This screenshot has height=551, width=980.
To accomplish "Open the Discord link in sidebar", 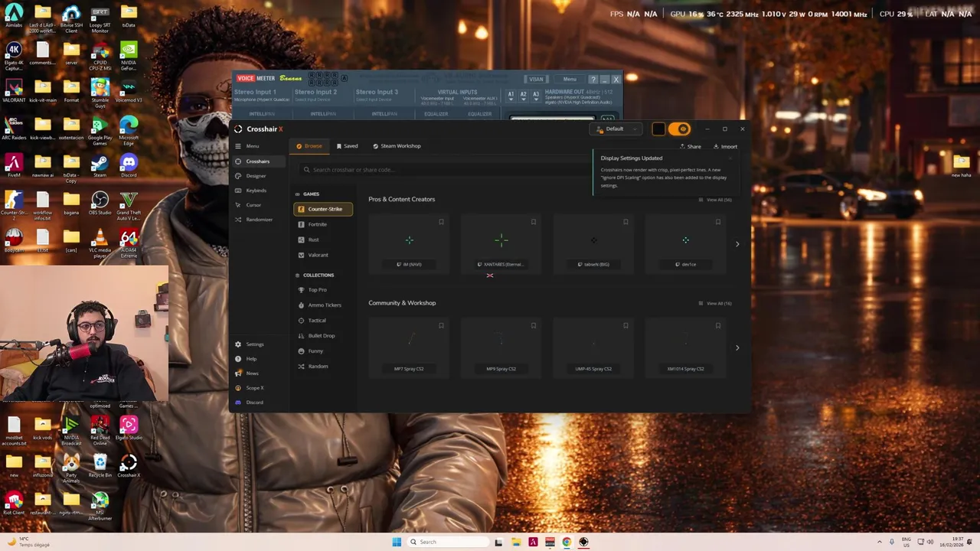I will (x=254, y=403).
